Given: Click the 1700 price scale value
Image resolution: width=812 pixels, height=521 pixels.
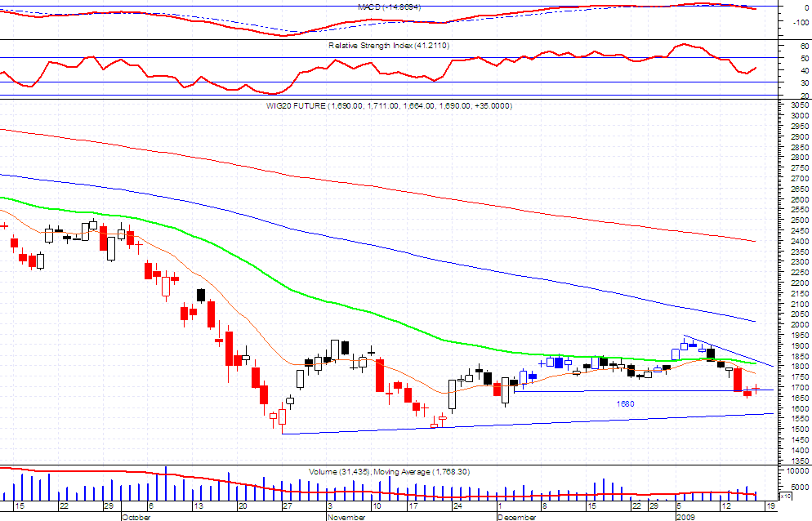Looking at the screenshot, I should [800, 387].
